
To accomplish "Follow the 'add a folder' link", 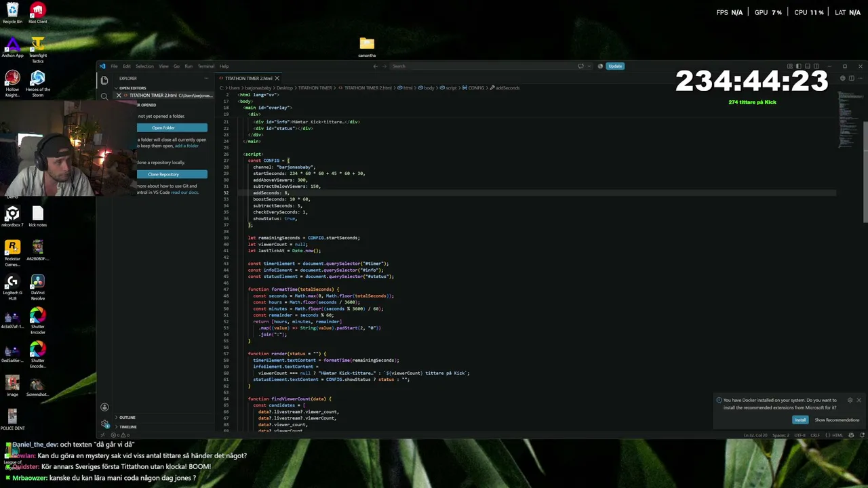I will [187, 146].
